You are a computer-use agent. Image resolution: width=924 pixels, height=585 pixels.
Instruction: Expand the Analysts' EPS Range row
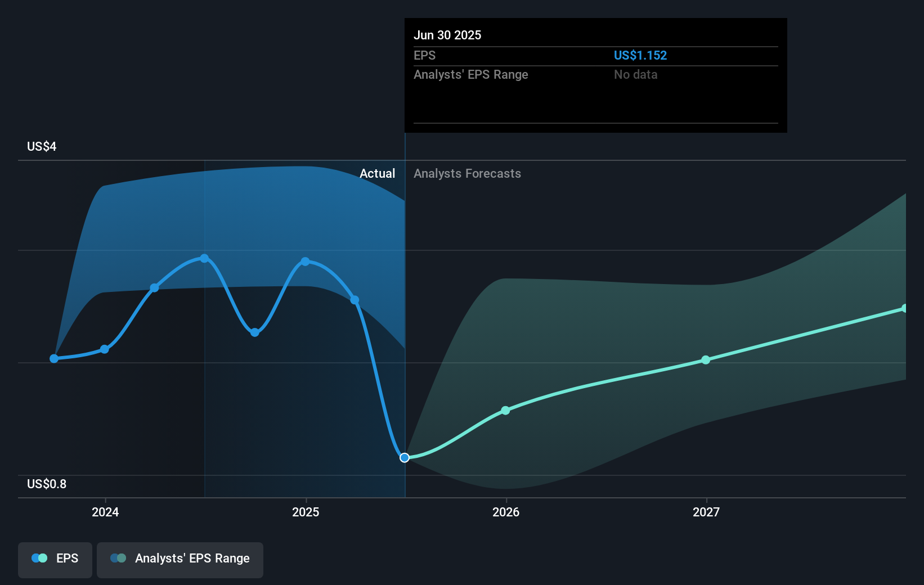click(471, 74)
